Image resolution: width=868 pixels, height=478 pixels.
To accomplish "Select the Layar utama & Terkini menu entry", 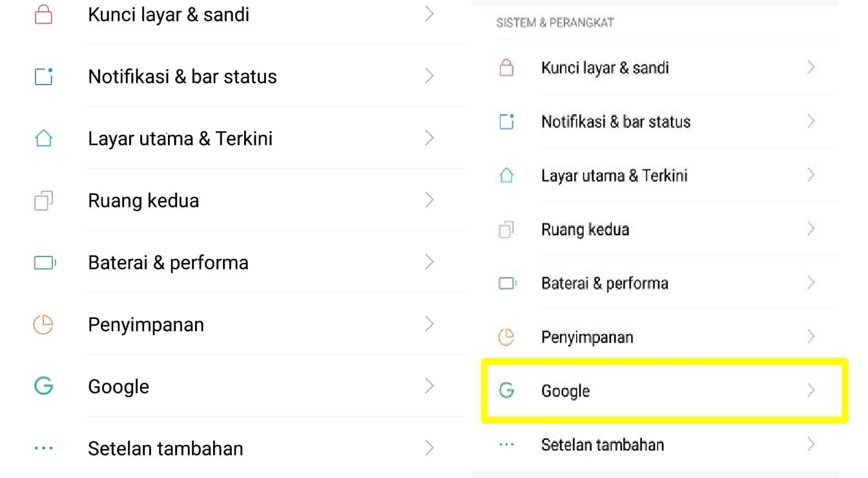I will click(x=614, y=175).
